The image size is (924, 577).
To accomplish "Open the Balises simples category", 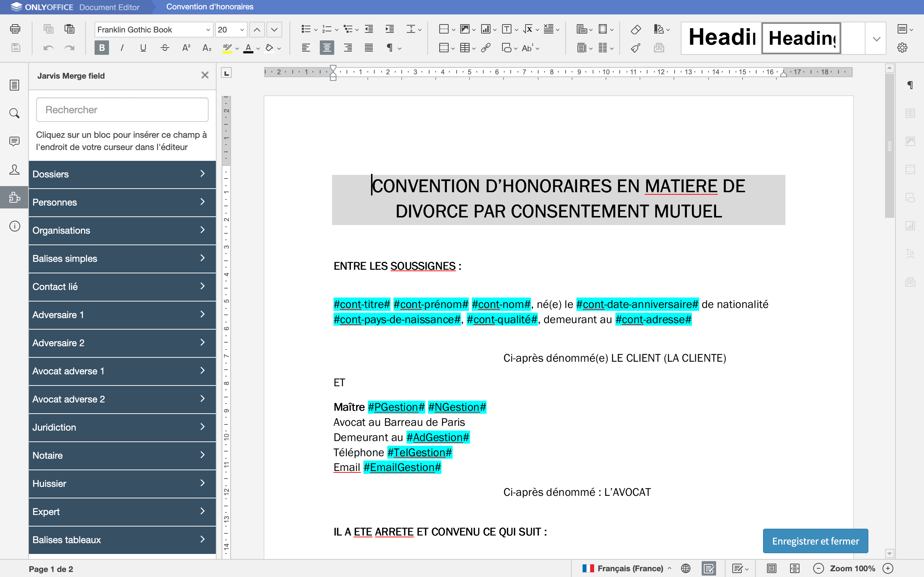I will click(x=121, y=259).
